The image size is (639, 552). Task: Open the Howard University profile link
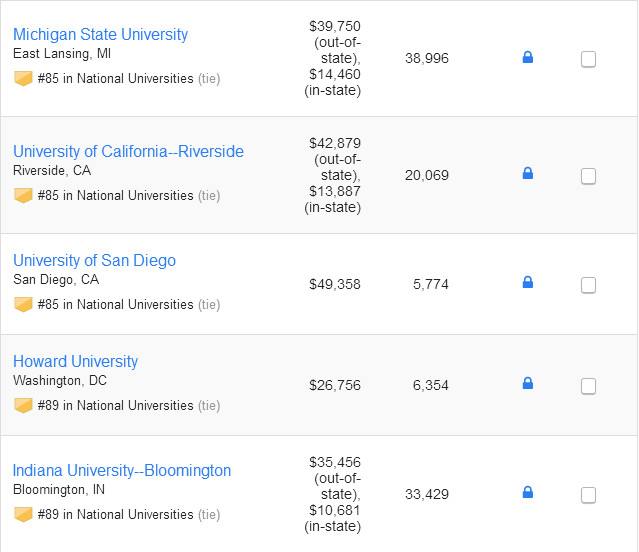[x=75, y=362]
